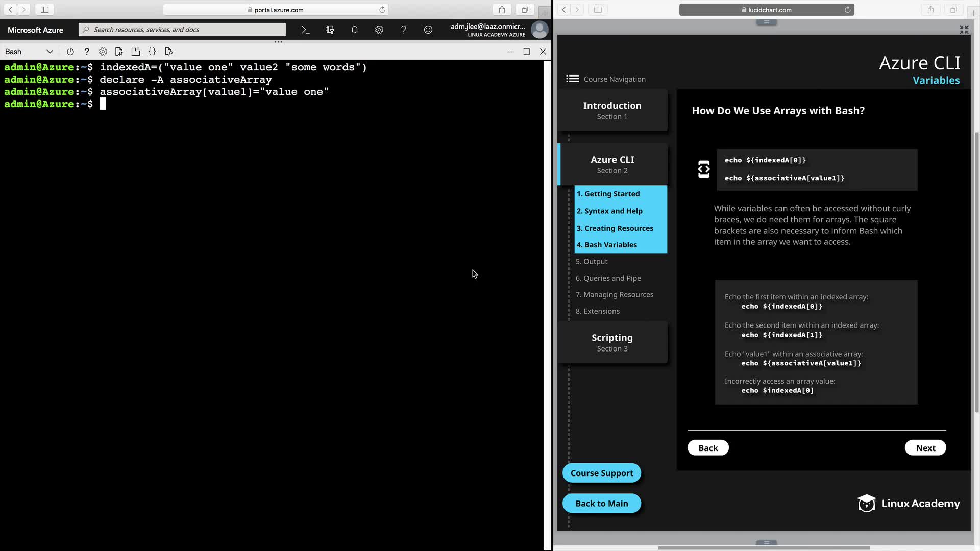Click the Next button
The image size is (980, 551).
point(925,448)
